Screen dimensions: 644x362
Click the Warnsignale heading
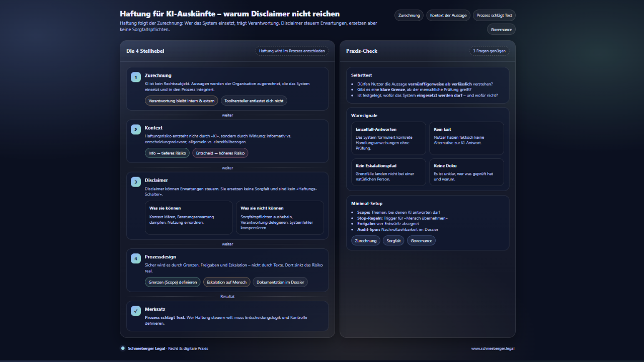(x=364, y=116)
